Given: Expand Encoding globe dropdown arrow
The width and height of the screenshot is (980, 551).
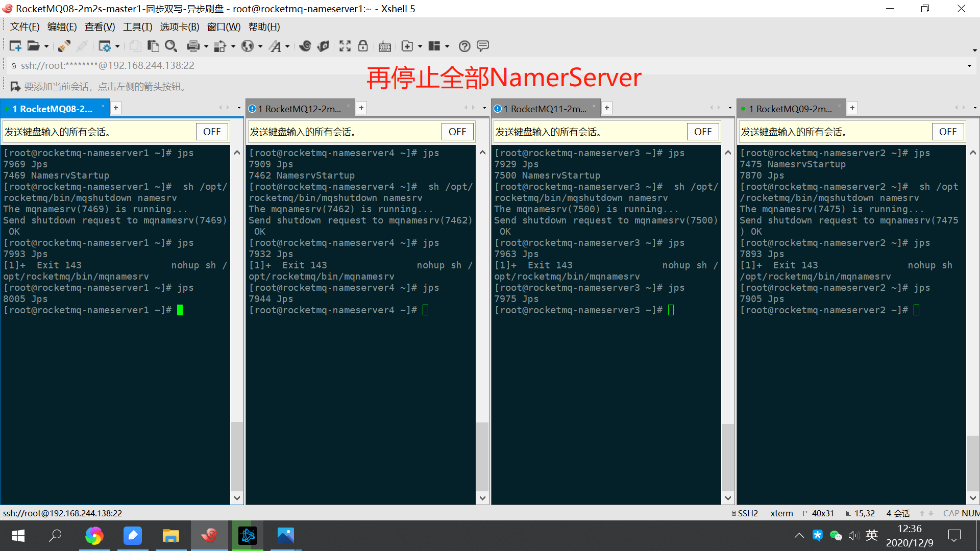Looking at the screenshot, I should point(260,46).
